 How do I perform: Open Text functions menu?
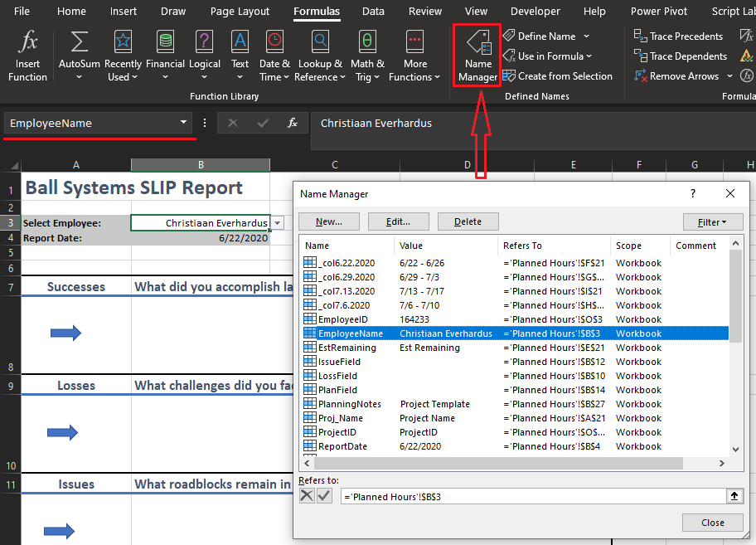240,56
